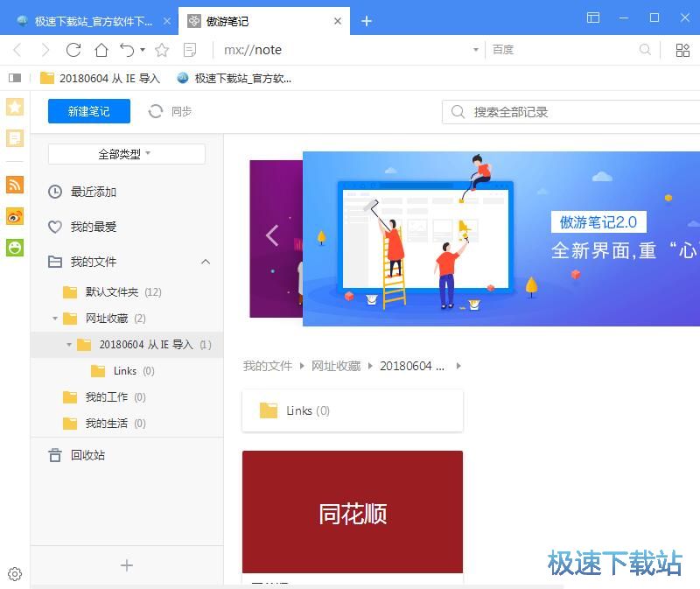Open settings gear at sidebar bottom
Viewport: 700px width, 589px height.
click(x=15, y=574)
